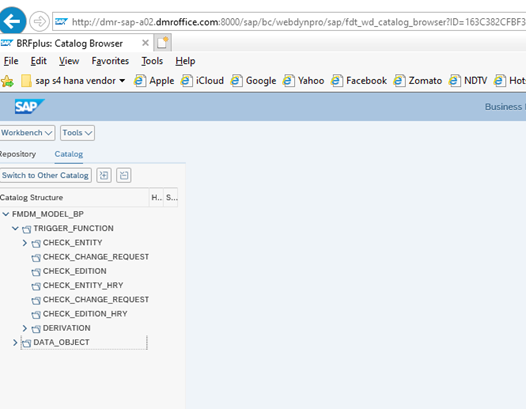
Task: Go back with the browser back arrow
Action: click(12, 21)
